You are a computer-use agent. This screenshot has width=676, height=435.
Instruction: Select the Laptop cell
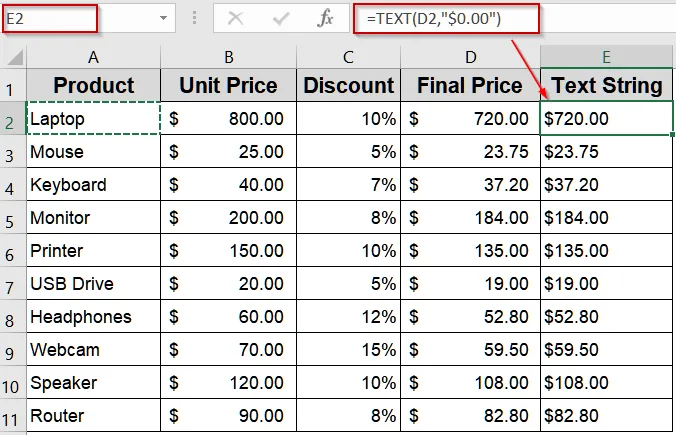[94, 118]
